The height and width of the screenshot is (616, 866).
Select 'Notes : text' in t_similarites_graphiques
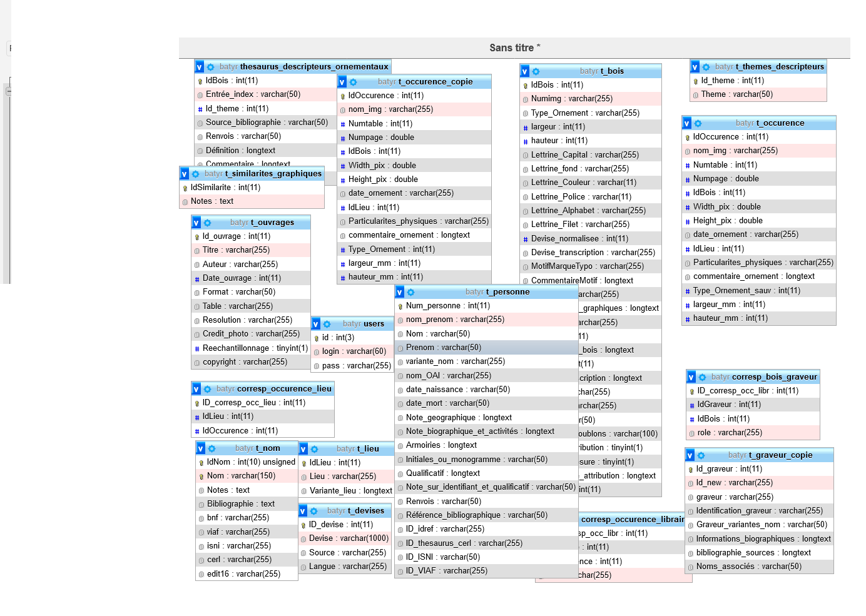tap(252, 201)
